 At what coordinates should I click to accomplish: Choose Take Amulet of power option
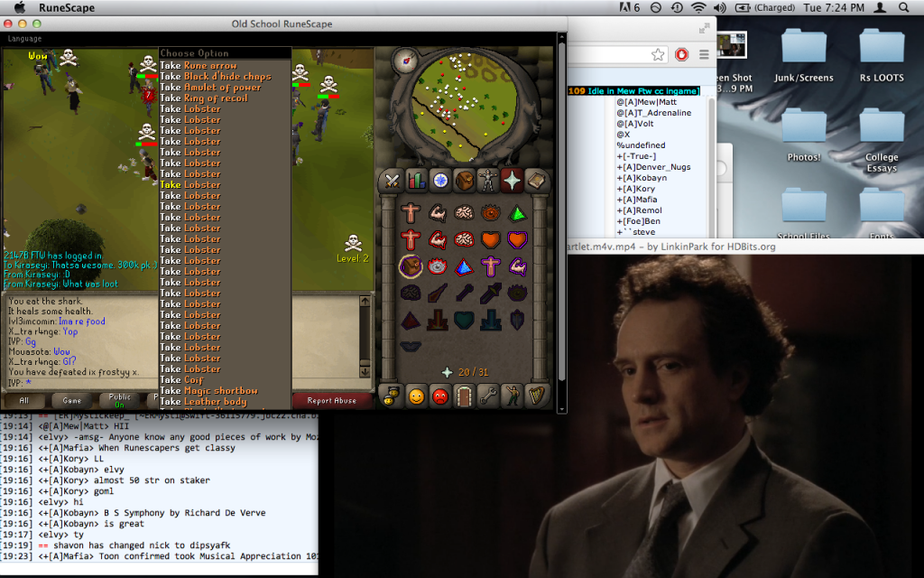[x=209, y=87]
